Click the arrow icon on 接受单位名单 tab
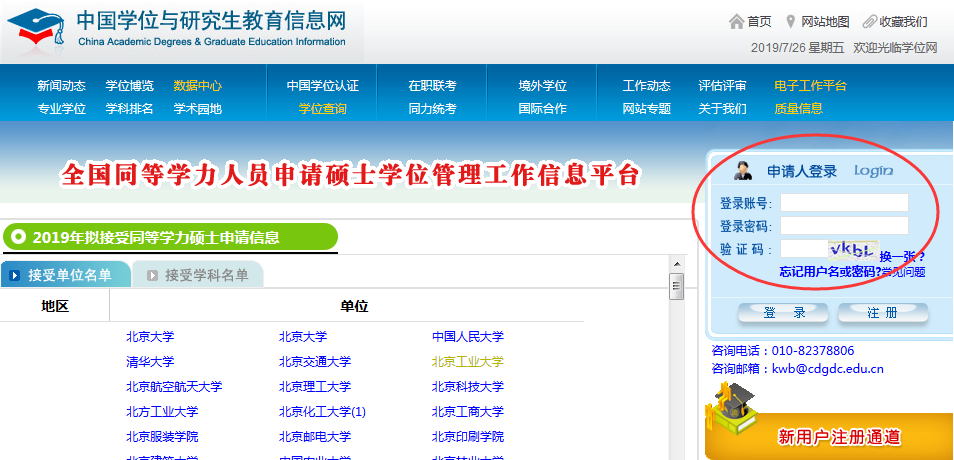 tap(15, 276)
